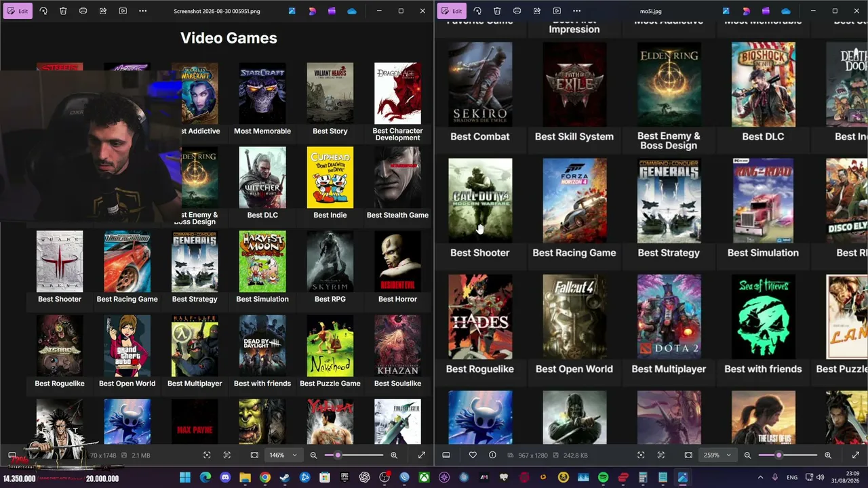The width and height of the screenshot is (868, 488).
Task: Click the Sekiro cover in right window
Action: [x=480, y=85]
